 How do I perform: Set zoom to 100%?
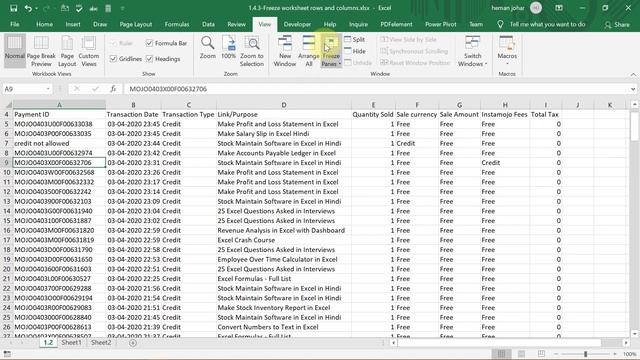point(229,47)
